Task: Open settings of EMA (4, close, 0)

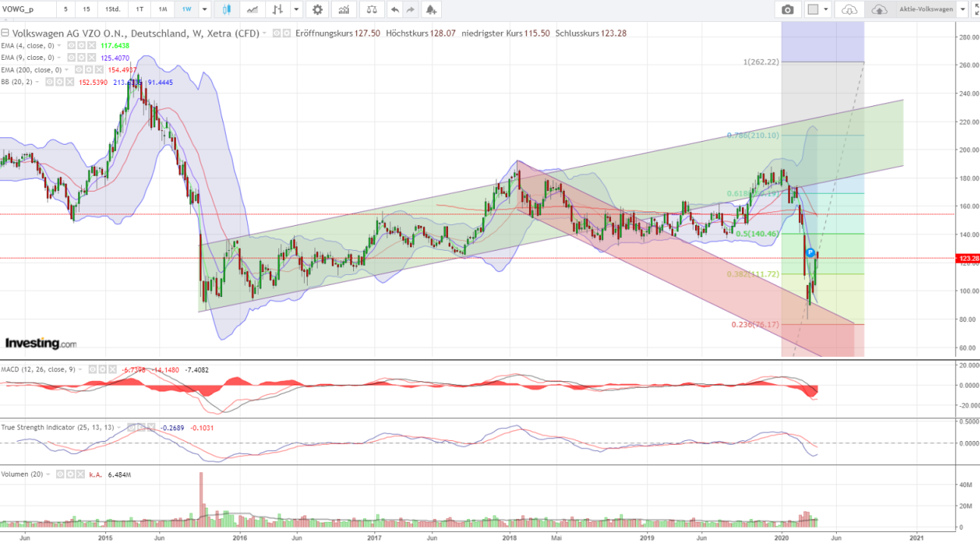Action: (x=81, y=45)
